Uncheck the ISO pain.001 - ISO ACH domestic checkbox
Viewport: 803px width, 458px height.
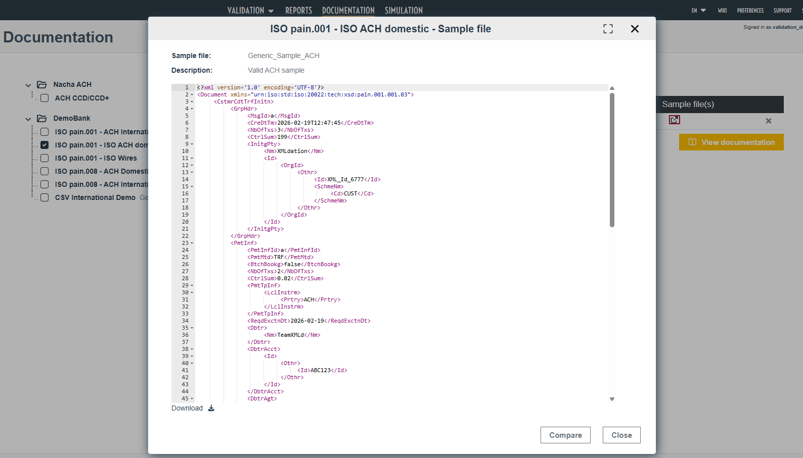pos(44,145)
